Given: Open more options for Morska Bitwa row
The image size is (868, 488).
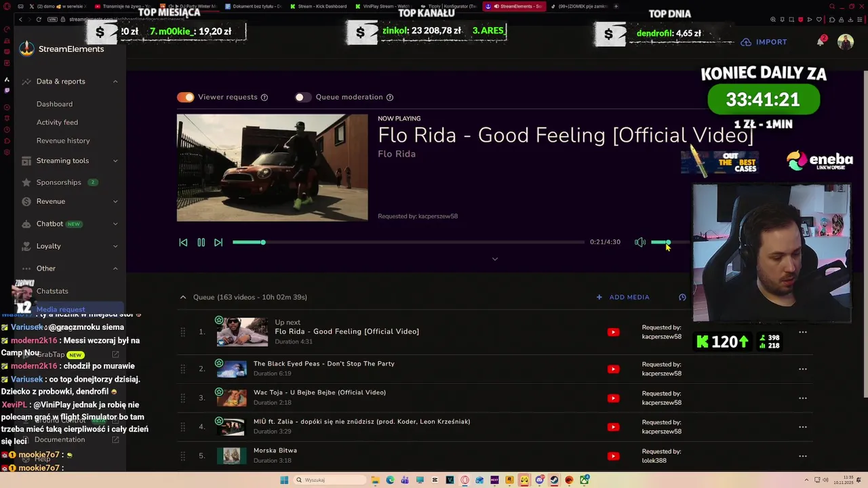Looking at the screenshot, I should (x=803, y=456).
